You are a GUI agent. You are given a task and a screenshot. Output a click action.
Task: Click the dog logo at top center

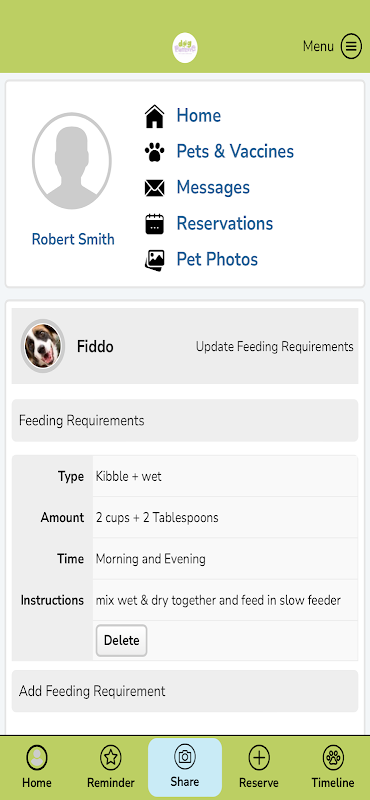click(185, 48)
